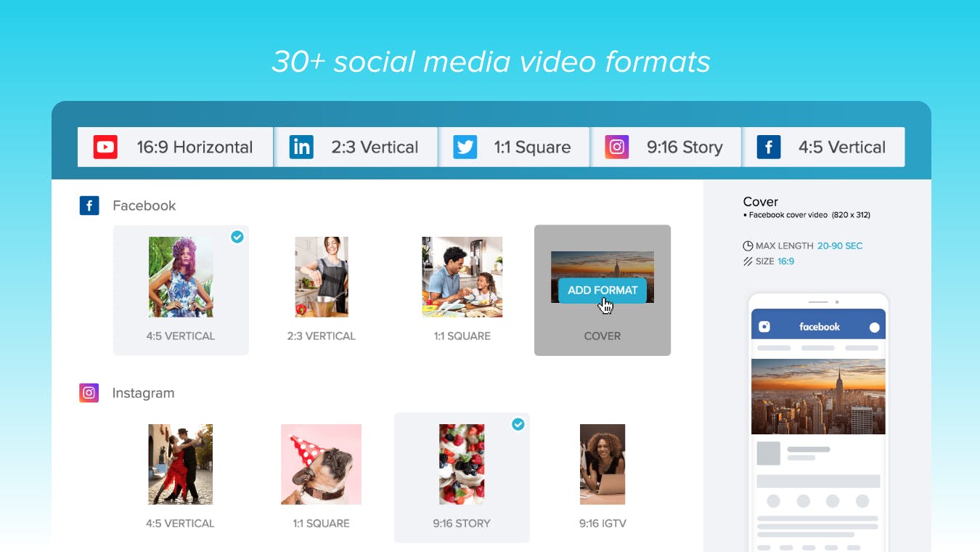
Task: Click the 4:5 VERTICAL label in Facebook row
Action: pos(181,336)
